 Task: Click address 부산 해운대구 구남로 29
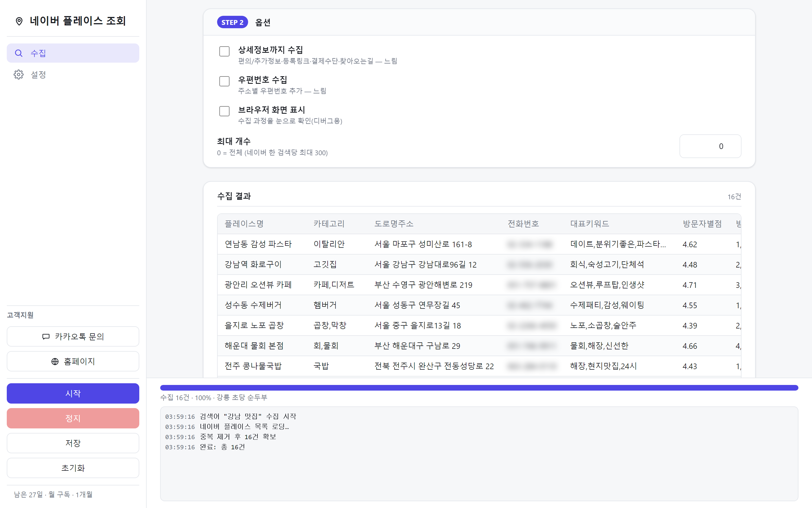(417, 346)
